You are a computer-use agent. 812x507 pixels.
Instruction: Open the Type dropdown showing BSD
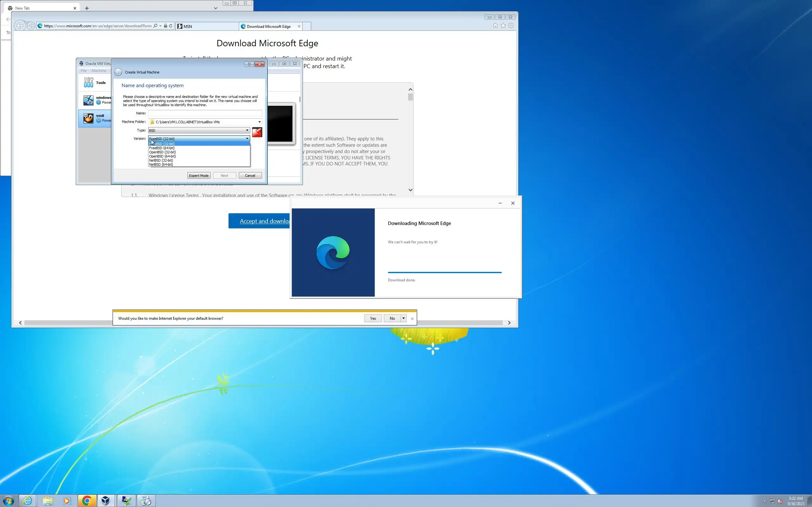pos(199,131)
